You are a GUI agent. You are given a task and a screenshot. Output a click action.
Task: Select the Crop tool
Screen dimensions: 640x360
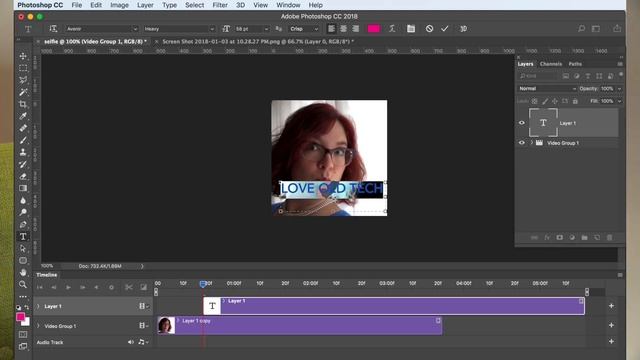[x=23, y=104]
